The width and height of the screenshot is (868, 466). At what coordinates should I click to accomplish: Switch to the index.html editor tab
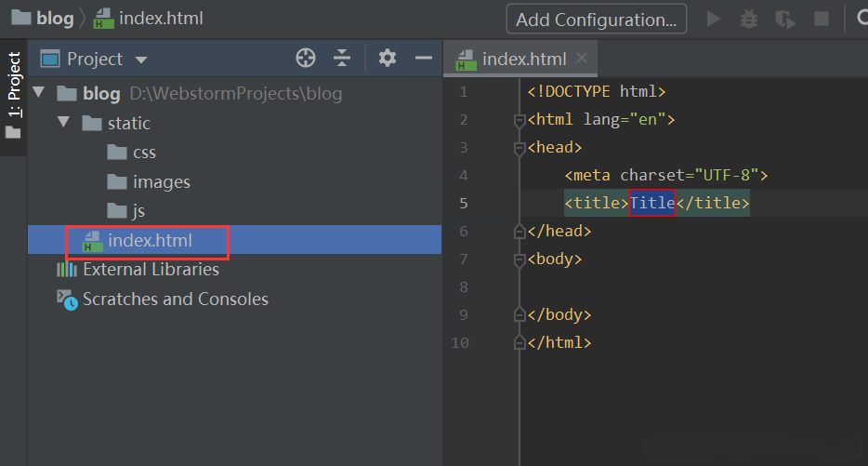[x=523, y=59]
